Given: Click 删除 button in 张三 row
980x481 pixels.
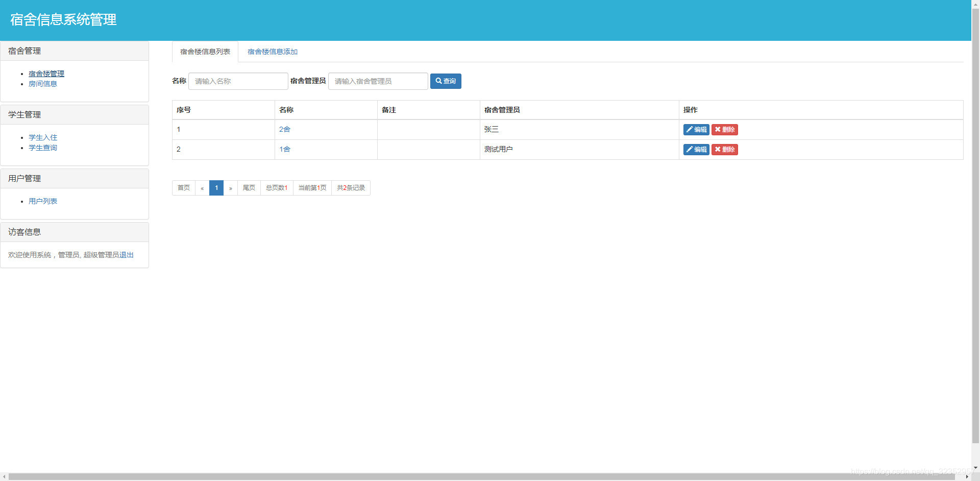Looking at the screenshot, I should tap(725, 130).
